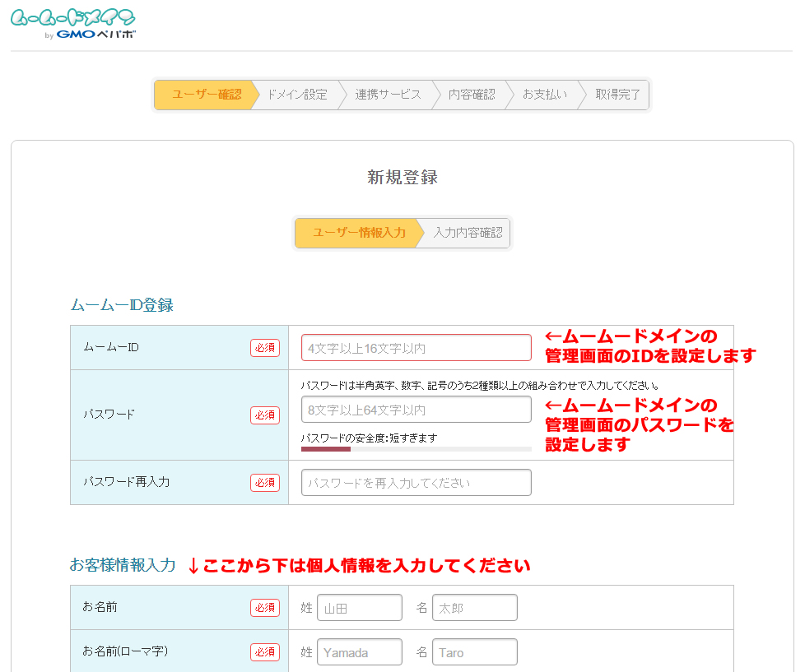Click the 姓 field showing 山田 placeholder
This screenshot has width=805, height=672.
(x=360, y=607)
